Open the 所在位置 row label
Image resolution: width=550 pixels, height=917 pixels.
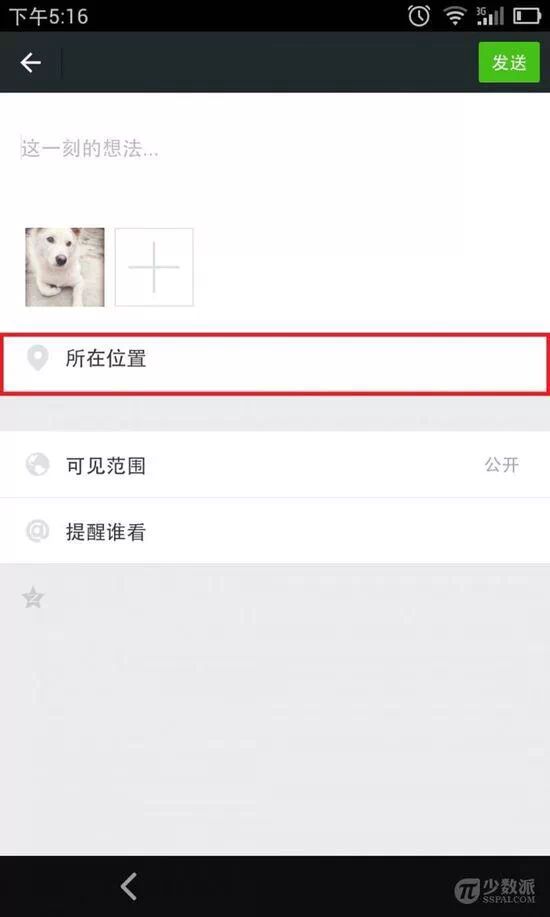[x=106, y=358]
